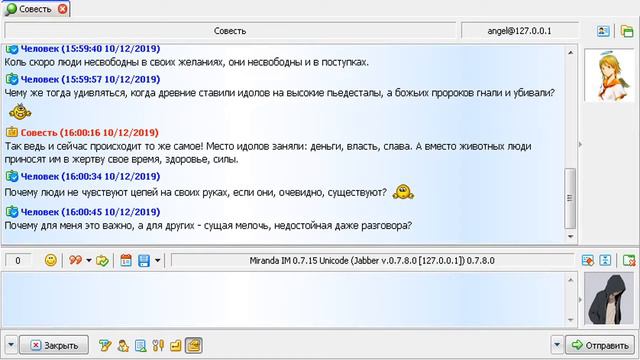This screenshot has height=360, width=640.
Task: Click the smiley after 'существуют?'
Action: coord(403,191)
